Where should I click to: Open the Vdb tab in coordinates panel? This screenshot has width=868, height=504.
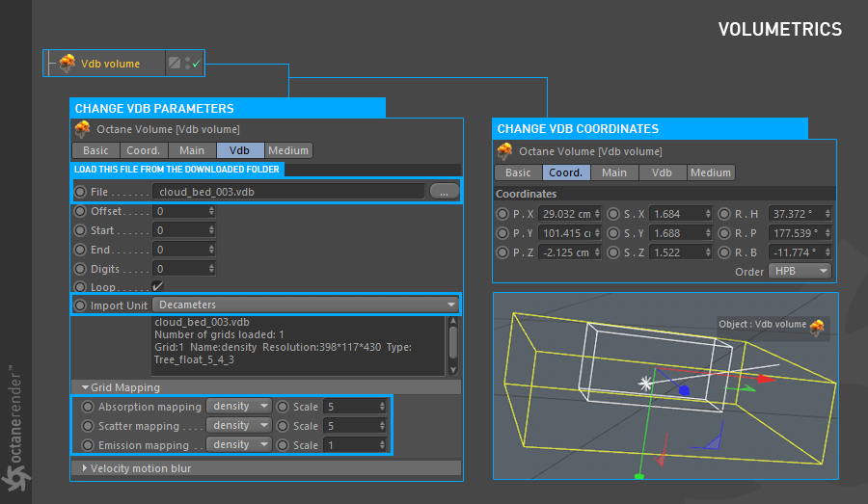pos(662,172)
